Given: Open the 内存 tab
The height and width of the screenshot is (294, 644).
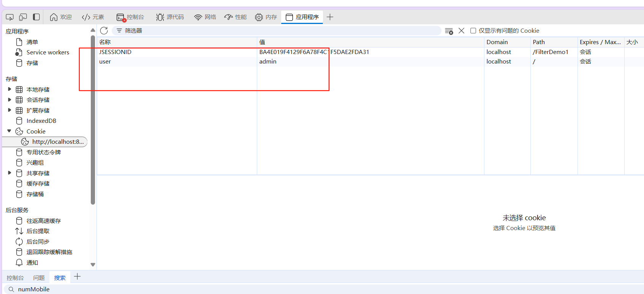Looking at the screenshot, I should pos(266,17).
